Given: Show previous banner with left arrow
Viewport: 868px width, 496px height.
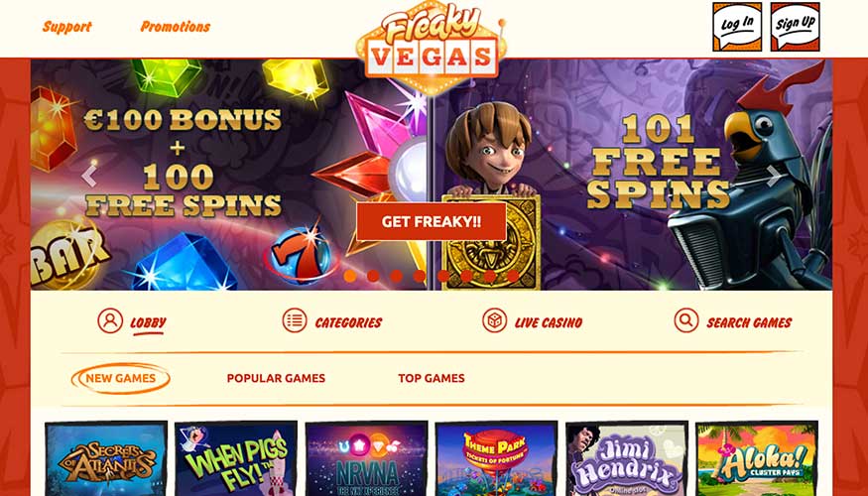Looking at the screenshot, I should coord(89,176).
